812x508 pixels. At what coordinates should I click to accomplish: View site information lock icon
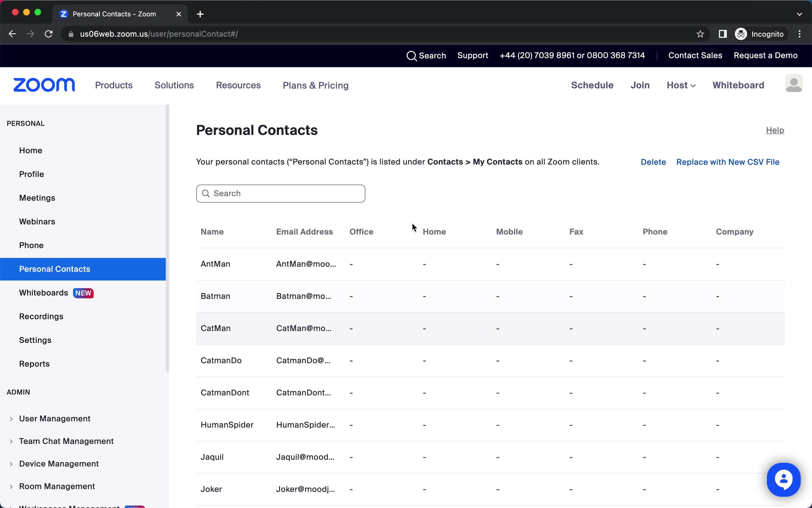[71, 34]
